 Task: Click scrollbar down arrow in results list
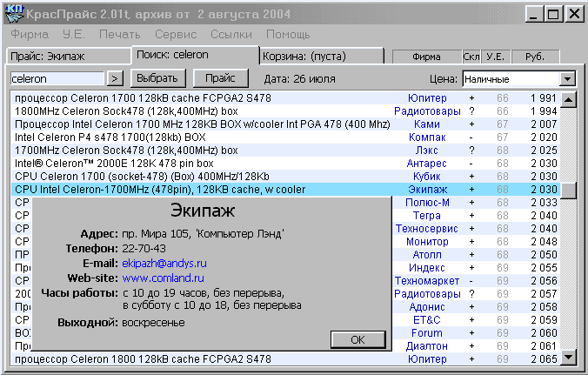(x=569, y=357)
